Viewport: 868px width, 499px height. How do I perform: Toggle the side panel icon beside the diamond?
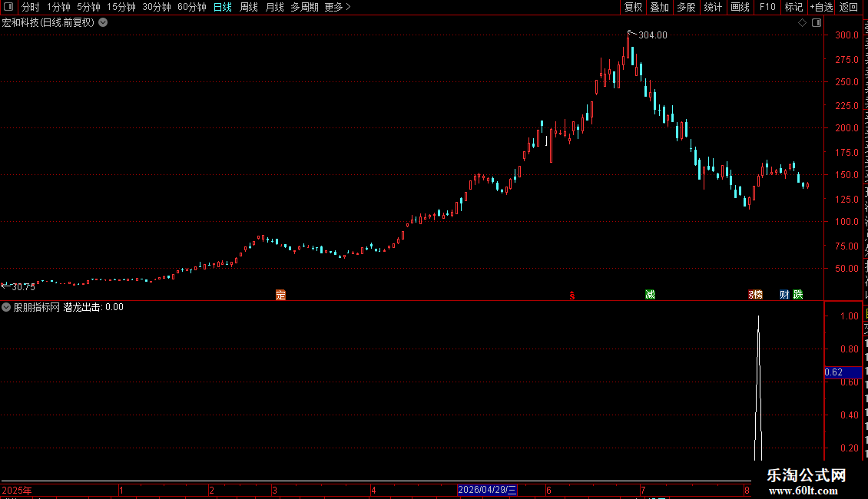tap(817, 23)
